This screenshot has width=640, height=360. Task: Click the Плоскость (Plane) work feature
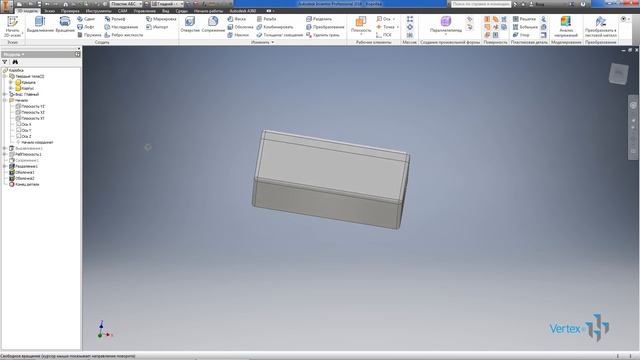click(361, 24)
